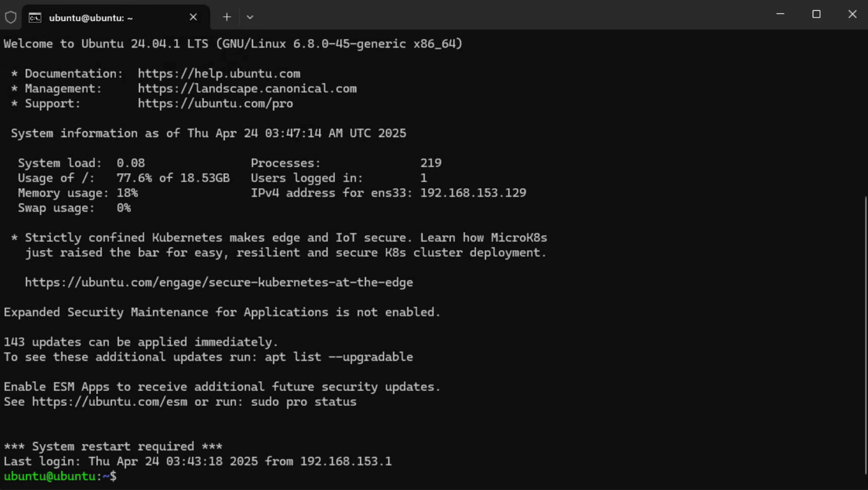Close the terminal window

[852, 14]
